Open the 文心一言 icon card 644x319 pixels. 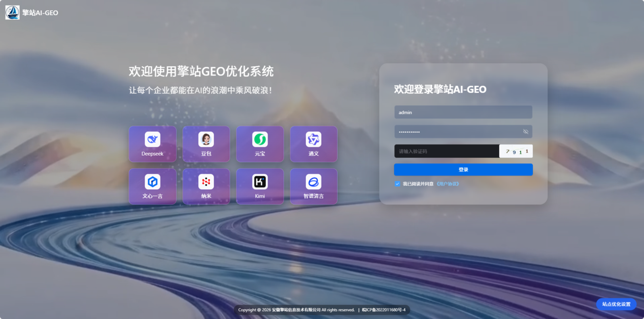[x=152, y=187]
